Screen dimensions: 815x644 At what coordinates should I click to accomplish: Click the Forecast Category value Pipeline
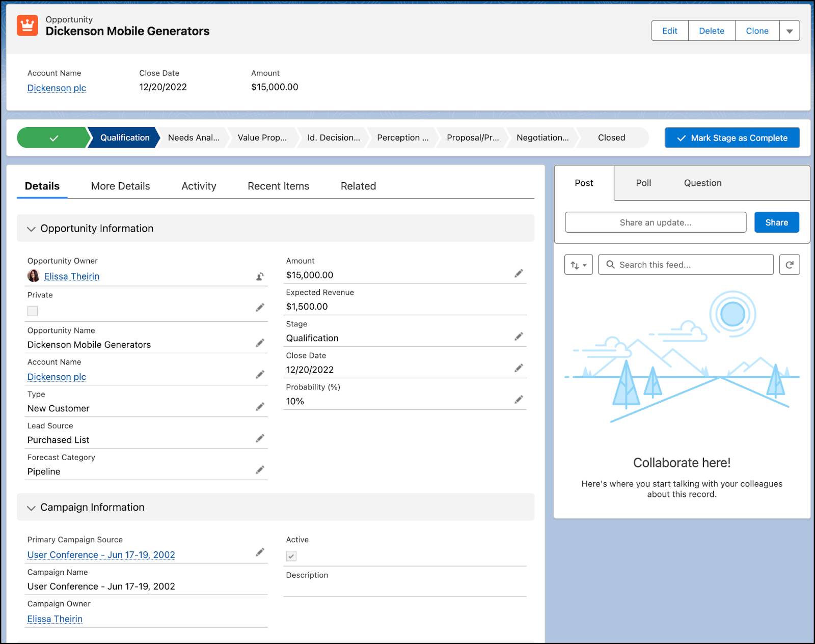click(x=44, y=471)
